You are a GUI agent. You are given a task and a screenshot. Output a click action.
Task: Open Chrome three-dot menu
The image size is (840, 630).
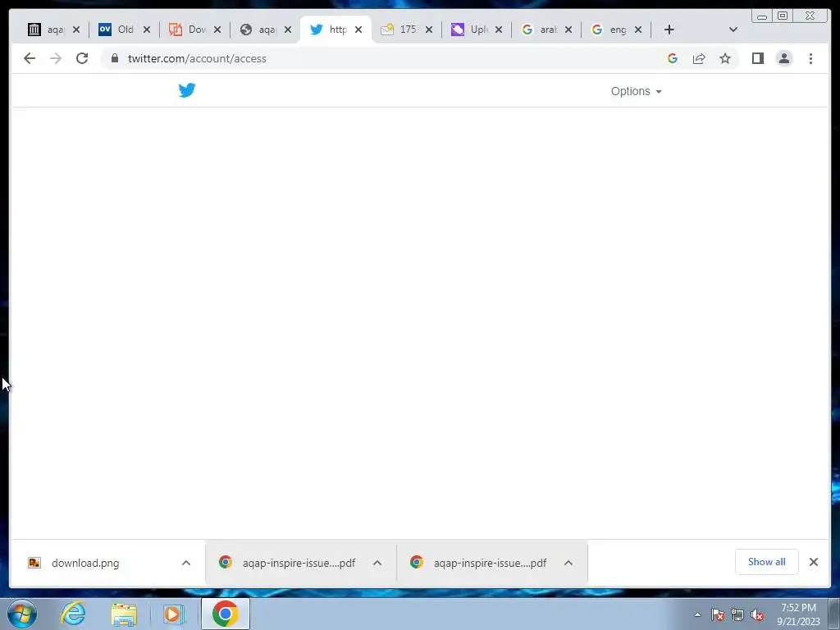tap(810, 58)
